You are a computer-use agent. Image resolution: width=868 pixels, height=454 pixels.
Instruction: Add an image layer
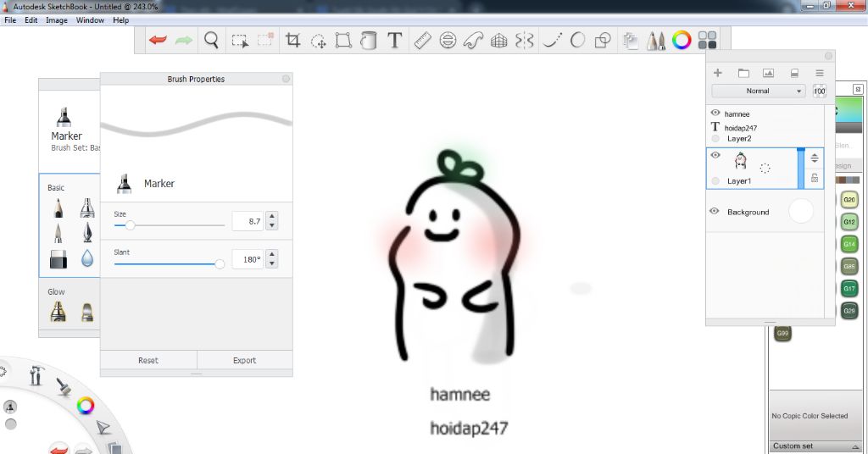(x=768, y=73)
